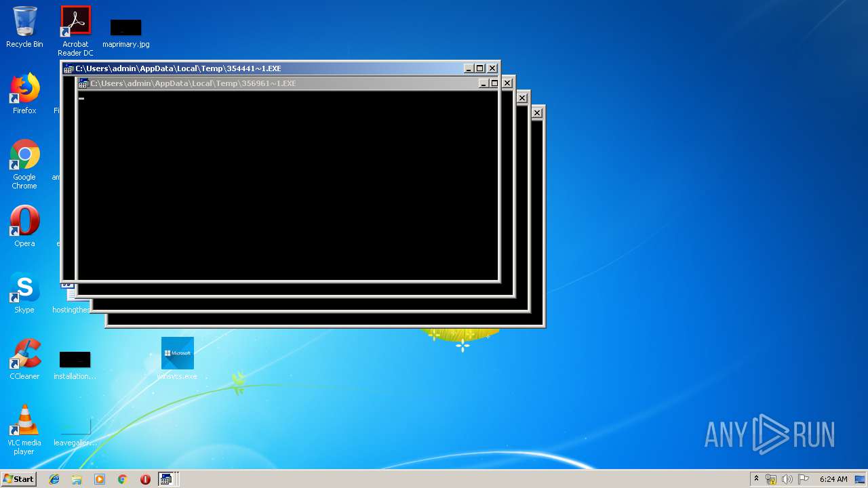Open Acrobat Reader DC shortcut
This screenshot has width=868, height=488.
[75, 30]
